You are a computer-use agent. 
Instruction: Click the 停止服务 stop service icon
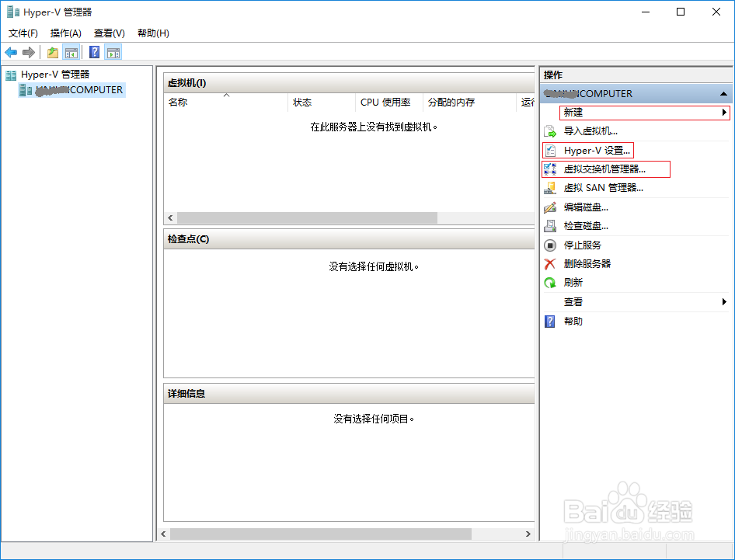click(550, 245)
